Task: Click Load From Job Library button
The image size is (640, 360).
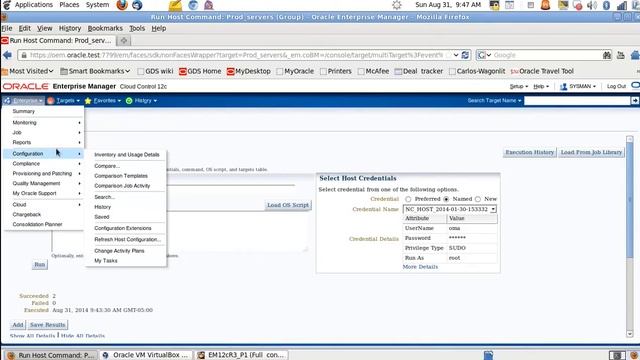Action: 591,152
